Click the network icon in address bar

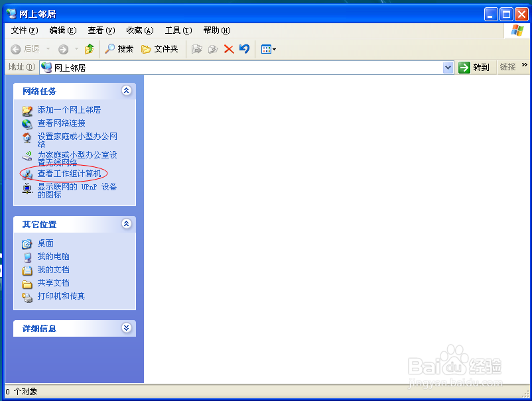pos(46,68)
